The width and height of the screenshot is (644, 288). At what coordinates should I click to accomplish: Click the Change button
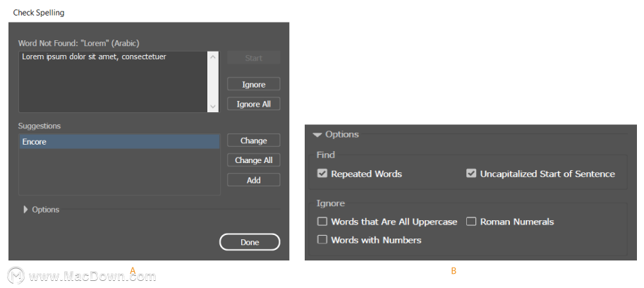(x=253, y=140)
